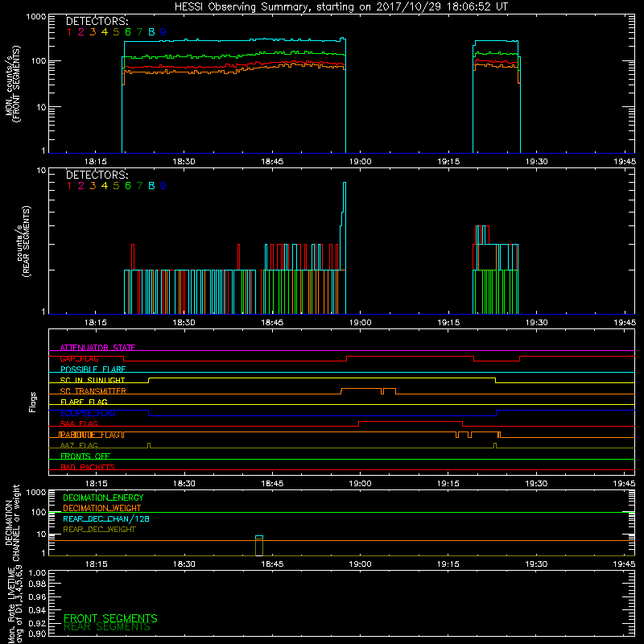Click 19:30 tick label under decimation plot
The image size is (644, 644).
[536, 564]
